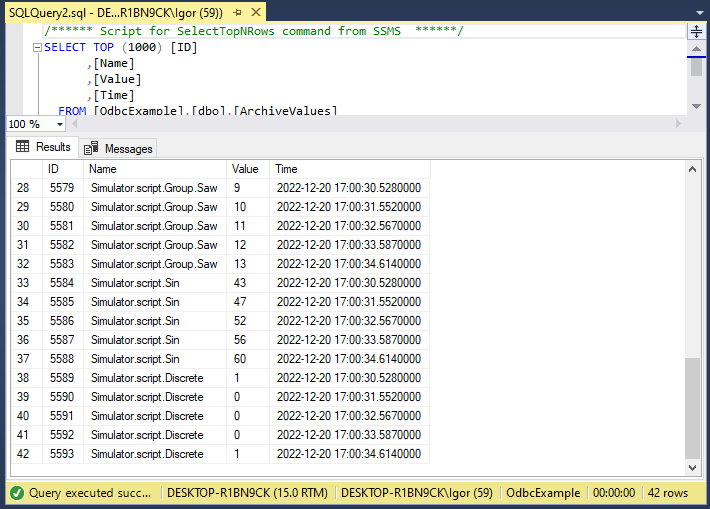Image resolution: width=710 pixels, height=509 pixels.
Task: Click the Value column header
Action: pyautogui.click(x=245, y=169)
